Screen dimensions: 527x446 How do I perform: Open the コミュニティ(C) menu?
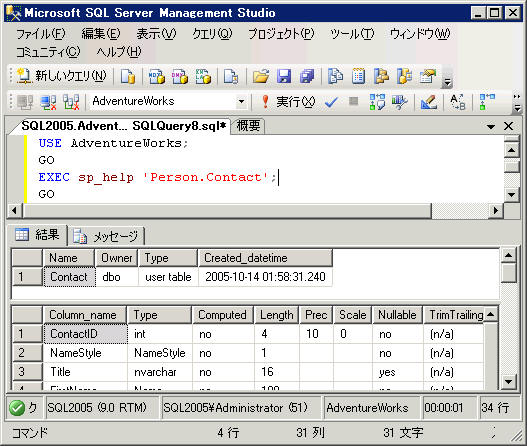coord(48,52)
